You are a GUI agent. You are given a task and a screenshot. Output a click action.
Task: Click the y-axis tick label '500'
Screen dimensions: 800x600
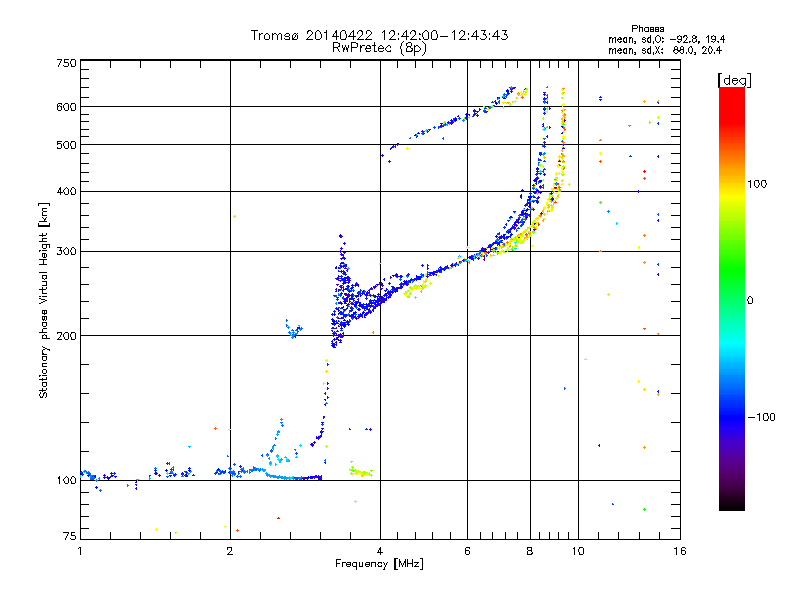point(66,145)
